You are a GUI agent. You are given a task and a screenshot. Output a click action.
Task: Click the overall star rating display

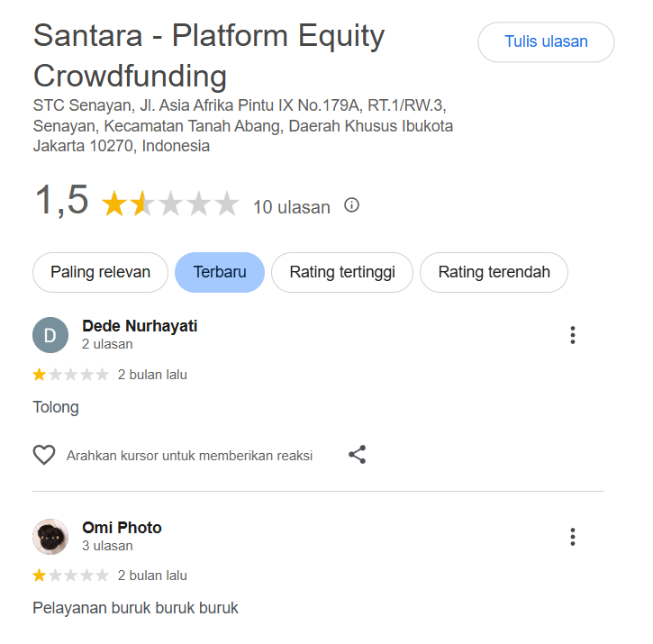(x=170, y=204)
